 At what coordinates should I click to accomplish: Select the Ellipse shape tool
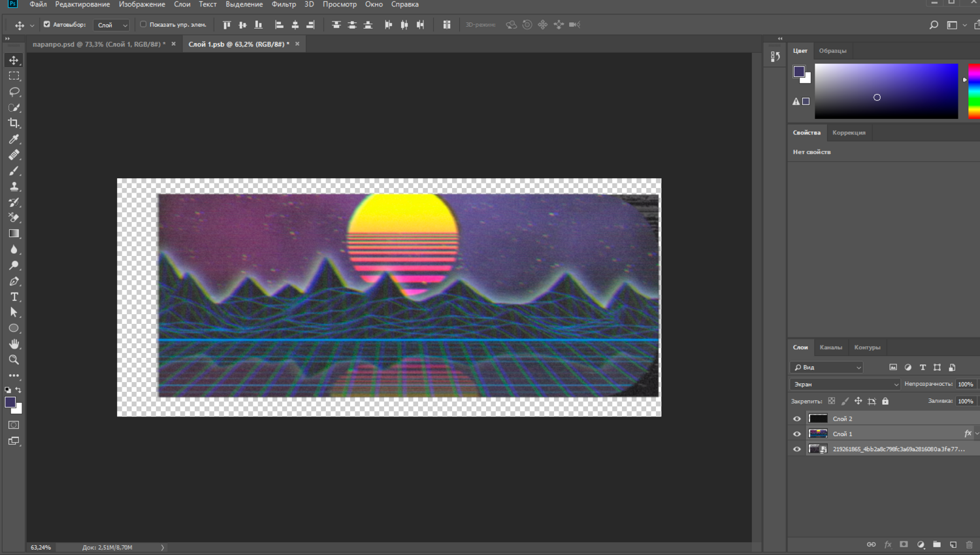tap(14, 328)
